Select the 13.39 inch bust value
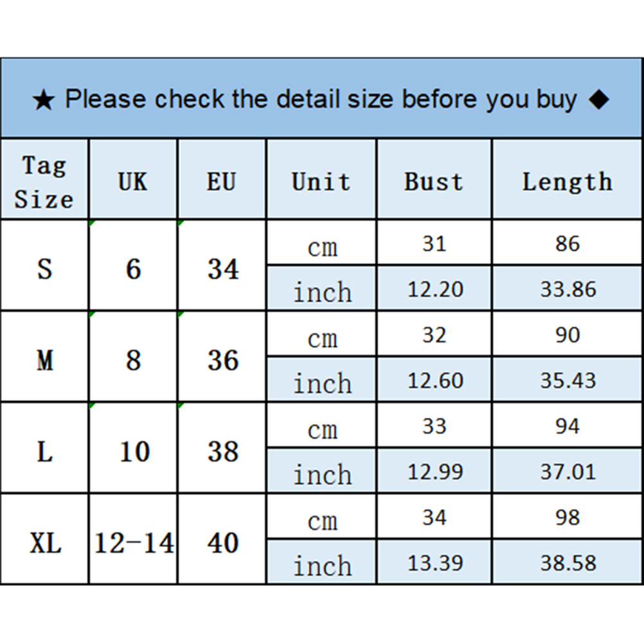Screen dimensions: 644x644 [434, 563]
